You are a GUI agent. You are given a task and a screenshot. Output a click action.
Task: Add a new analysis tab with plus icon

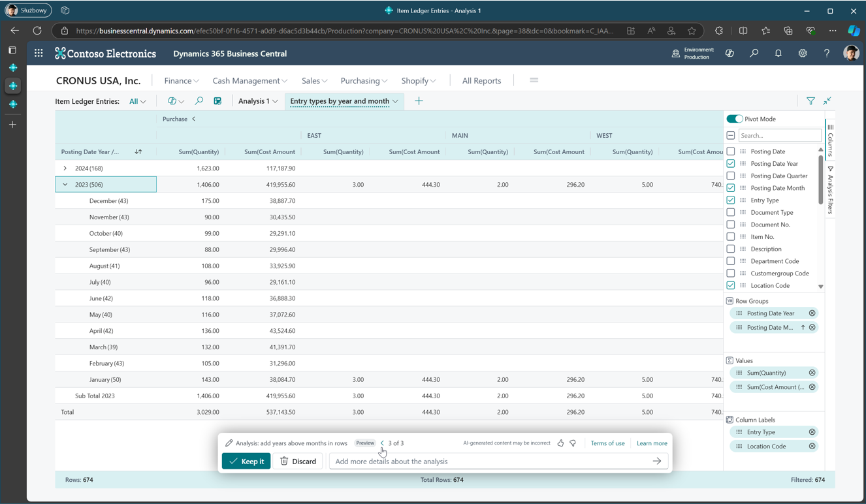419,101
